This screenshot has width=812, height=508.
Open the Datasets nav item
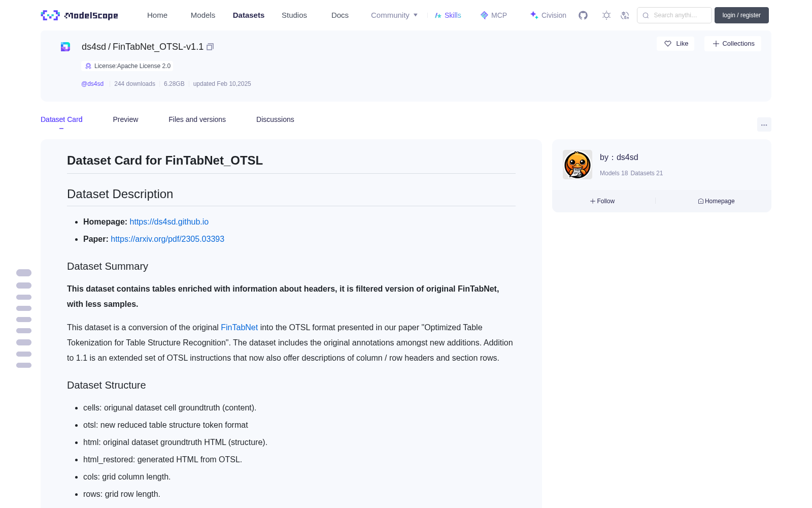tap(249, 15)
